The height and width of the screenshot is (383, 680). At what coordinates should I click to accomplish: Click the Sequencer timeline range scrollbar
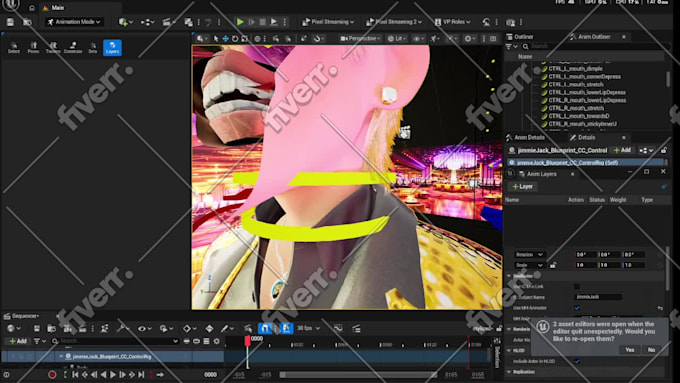pyautogui.click(x=358, y=374)
